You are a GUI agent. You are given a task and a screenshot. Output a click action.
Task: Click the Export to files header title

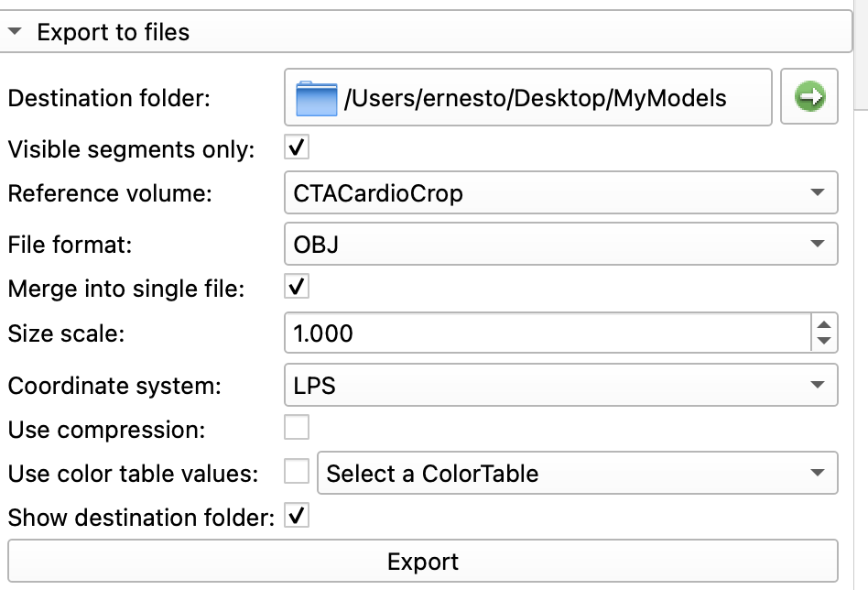114,32
